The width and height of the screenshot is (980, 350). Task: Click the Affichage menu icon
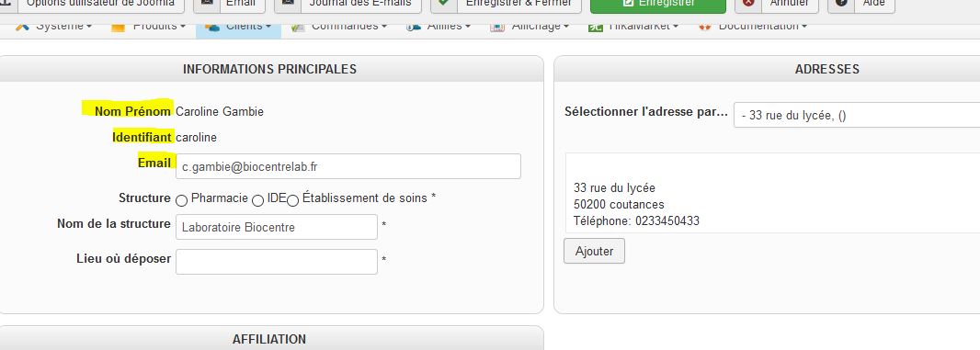pyautogui.click(x=496, y=28)
